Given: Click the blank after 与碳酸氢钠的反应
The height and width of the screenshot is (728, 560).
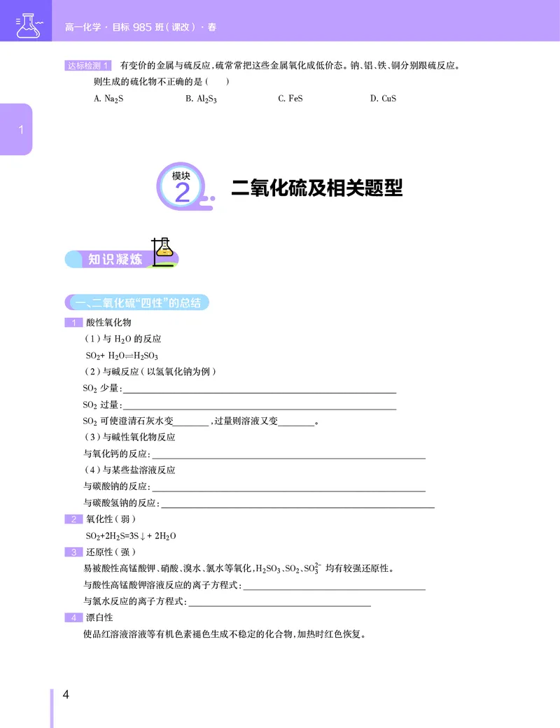Looking at the screenshot, I should [297, 503].
